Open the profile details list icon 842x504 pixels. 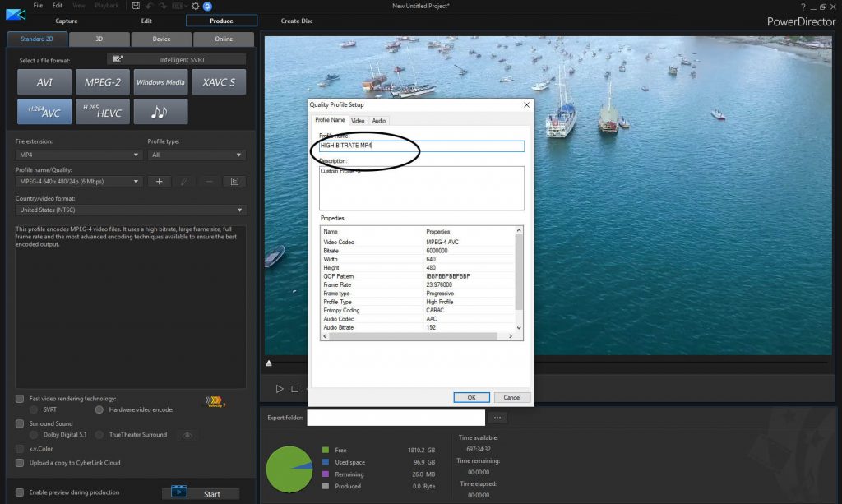click(234, 182)
